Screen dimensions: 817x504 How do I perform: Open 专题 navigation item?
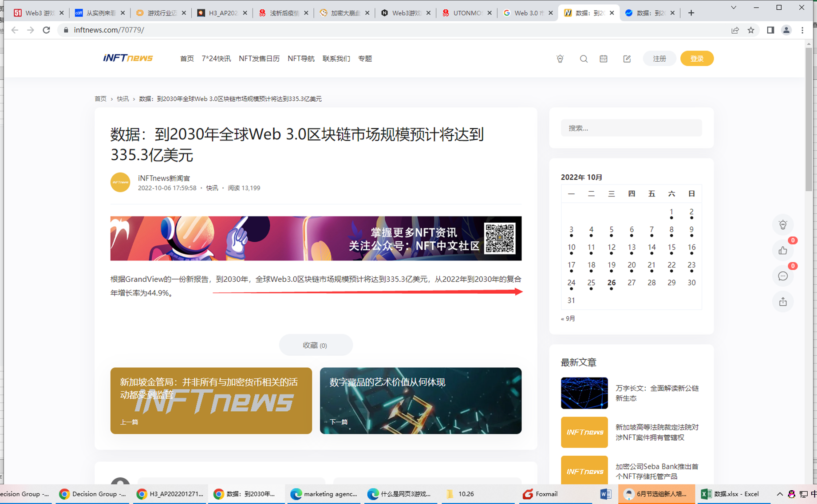click(x=365, y=59)
